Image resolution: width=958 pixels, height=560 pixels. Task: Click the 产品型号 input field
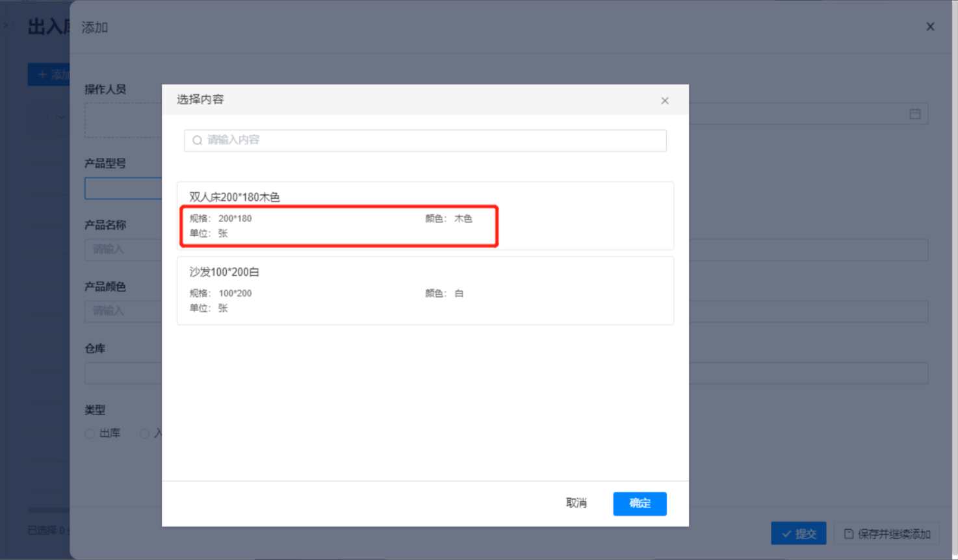click(123, 188)
